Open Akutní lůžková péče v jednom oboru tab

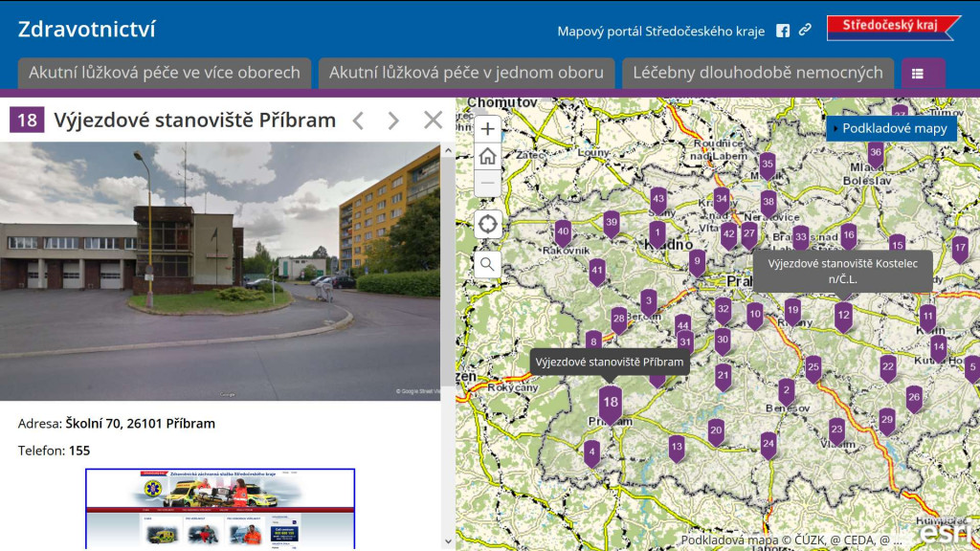click(466, 73)
